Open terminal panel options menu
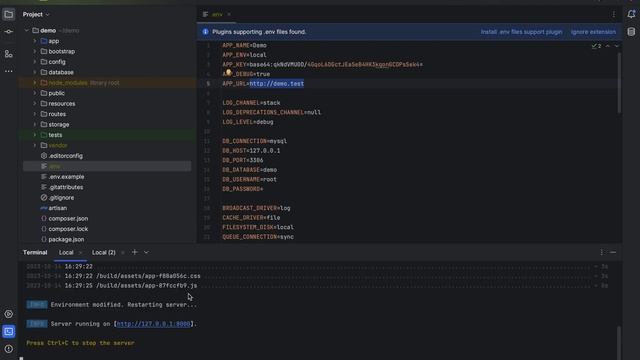 pos(602,252)
